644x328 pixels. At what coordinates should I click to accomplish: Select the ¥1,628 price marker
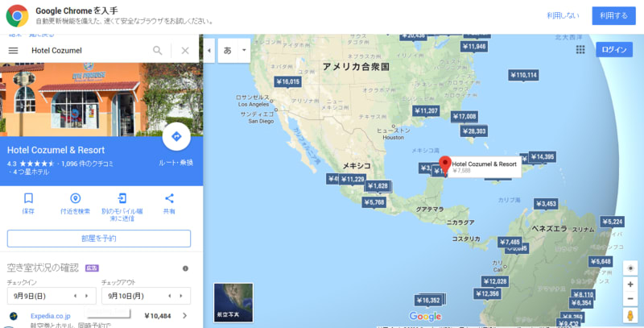coord(378,186)
